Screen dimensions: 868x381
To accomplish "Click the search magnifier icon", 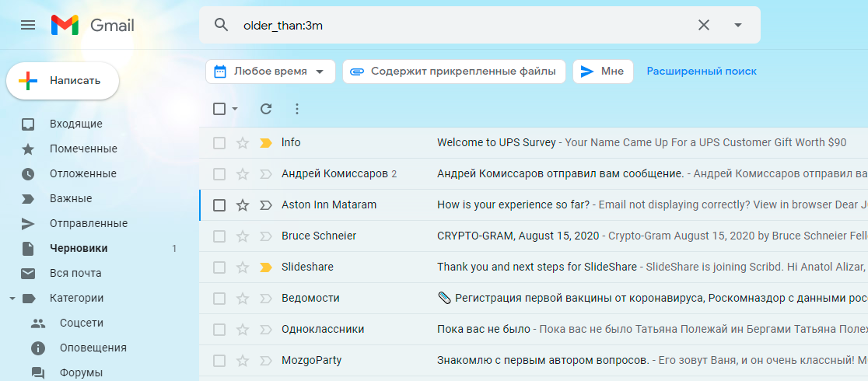I will pos(222,25).
